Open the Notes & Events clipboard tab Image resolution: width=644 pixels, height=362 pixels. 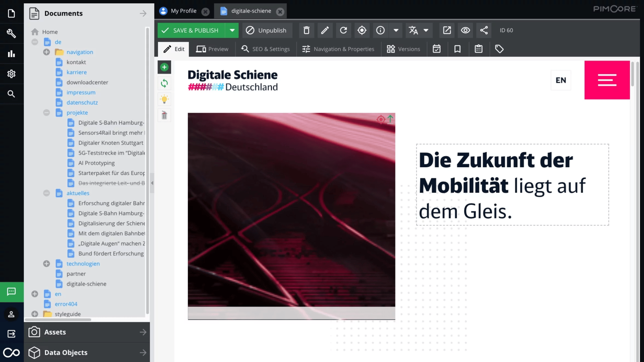pyautogui.click(x=478, y=49)
